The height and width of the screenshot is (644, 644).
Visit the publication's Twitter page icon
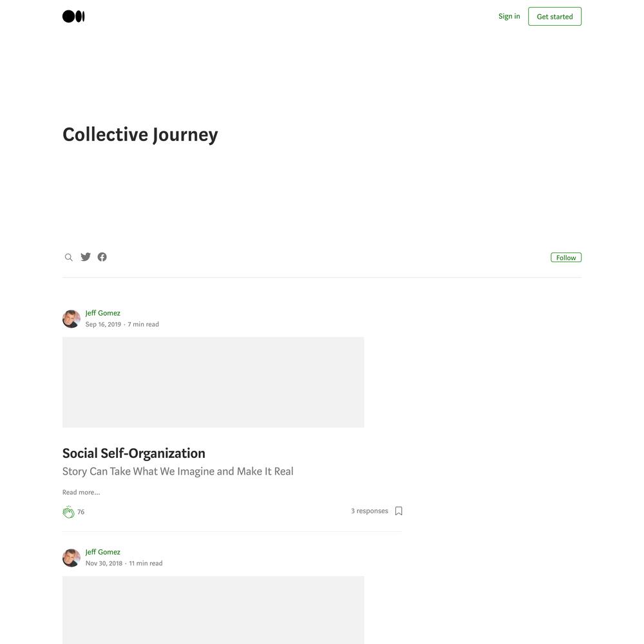click(x=86, y=257)
